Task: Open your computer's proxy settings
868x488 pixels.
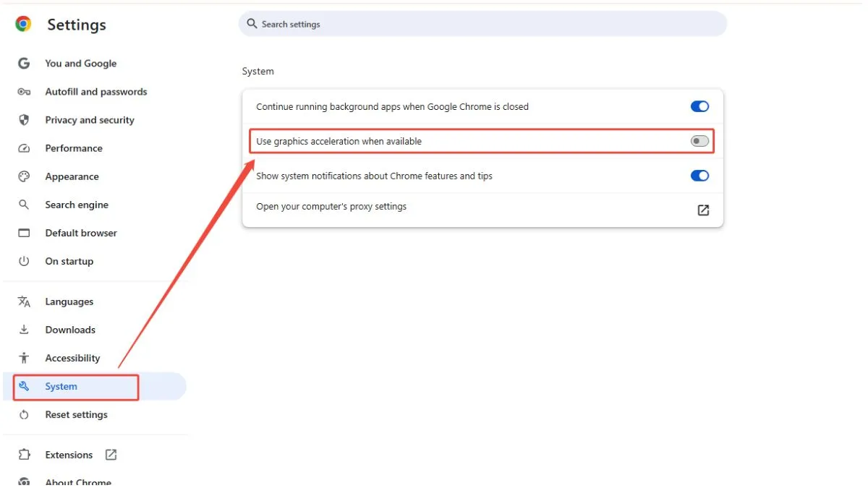Action: click(482, 210)
